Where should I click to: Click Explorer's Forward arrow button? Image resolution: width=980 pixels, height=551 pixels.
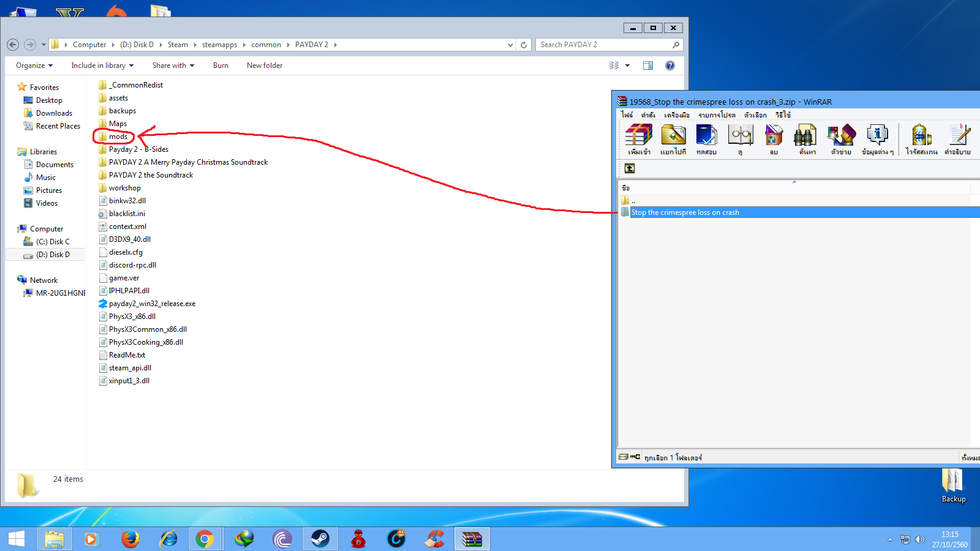point(29,45)
